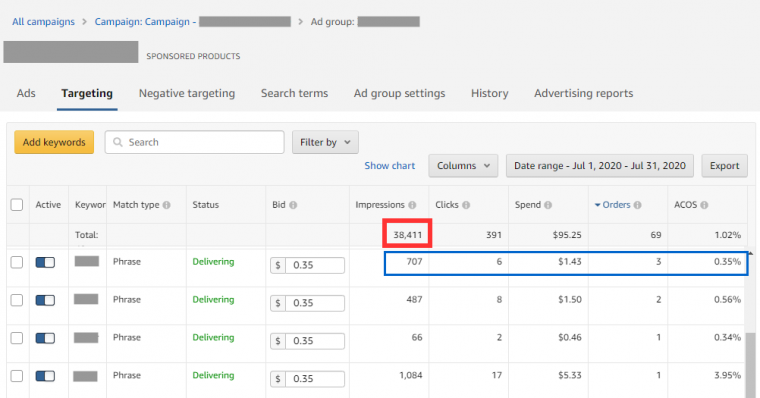Tick the checkbox for the 1,084 impressions row
Screen dimensions: 760x398
pyautogui.click(x=17, y=376)
